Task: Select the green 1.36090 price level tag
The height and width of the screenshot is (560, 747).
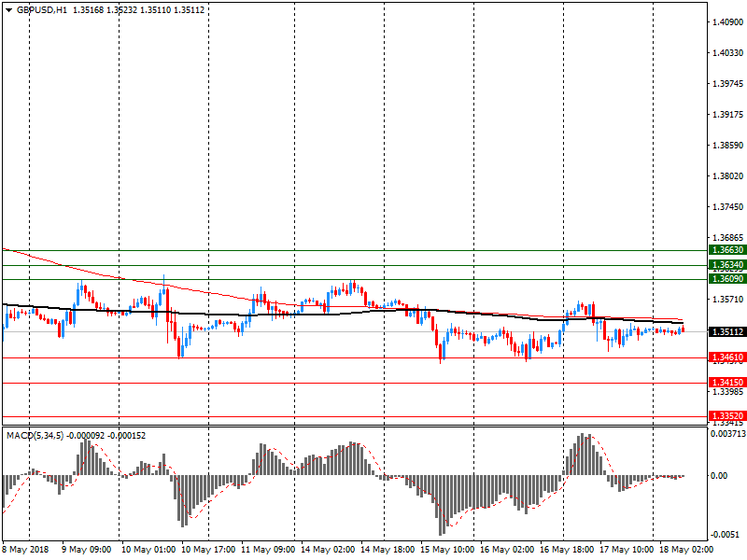Action: coord(727,279)
